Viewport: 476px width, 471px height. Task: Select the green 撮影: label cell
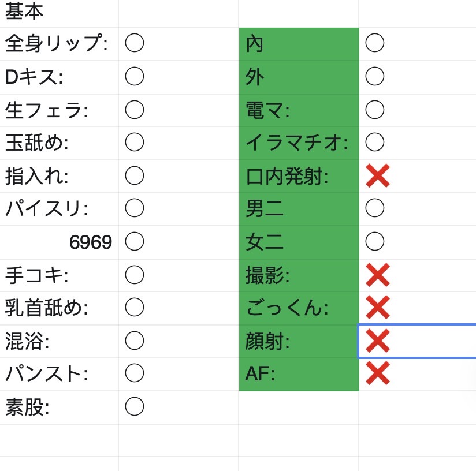(x=299, y=275)
